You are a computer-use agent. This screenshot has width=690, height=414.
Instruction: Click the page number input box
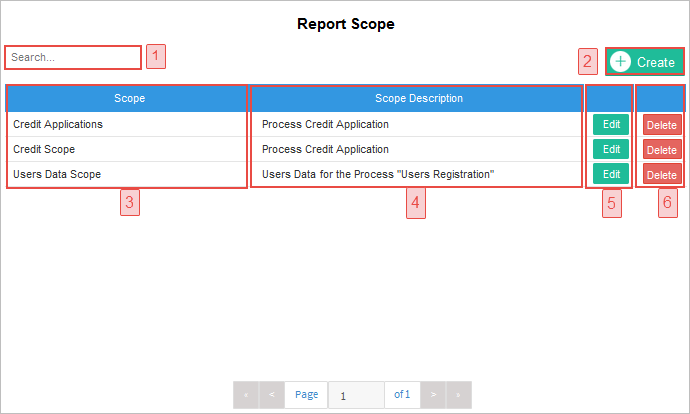click(x=356, y=395)
